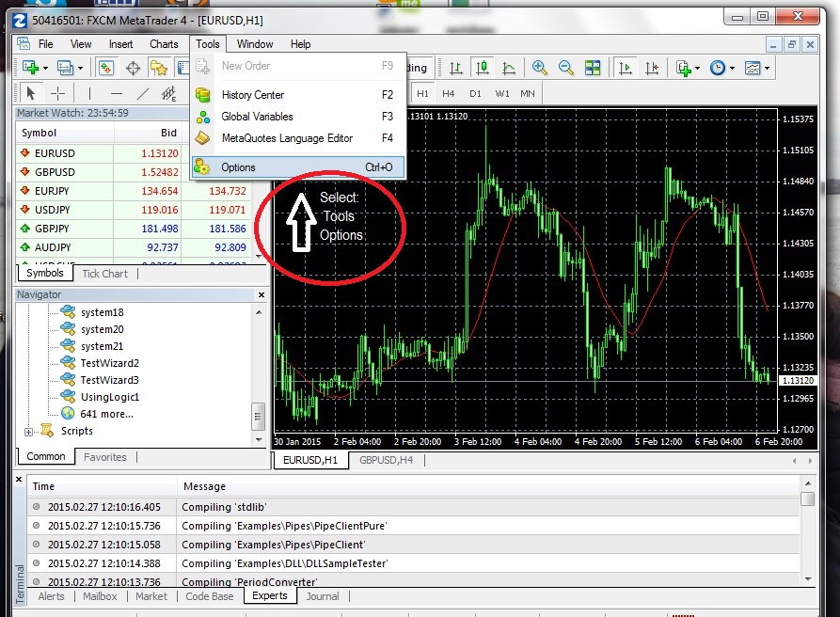Image resolution: width=840 pixels, height=617 pixels.
Task: Open the Window menu
Action: 255,44
